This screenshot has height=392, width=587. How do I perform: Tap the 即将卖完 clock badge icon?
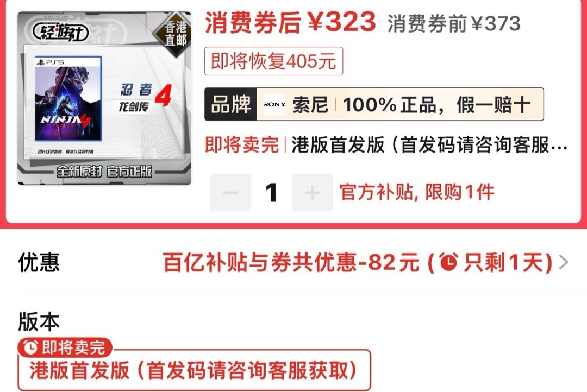pyautogui.click(x=30, y=347)
